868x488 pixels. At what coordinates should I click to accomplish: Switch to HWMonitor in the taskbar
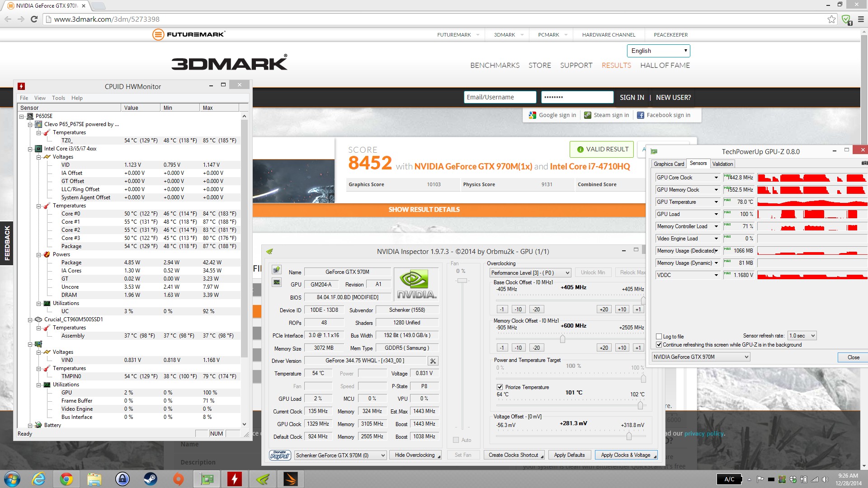(x=235, y=479)
